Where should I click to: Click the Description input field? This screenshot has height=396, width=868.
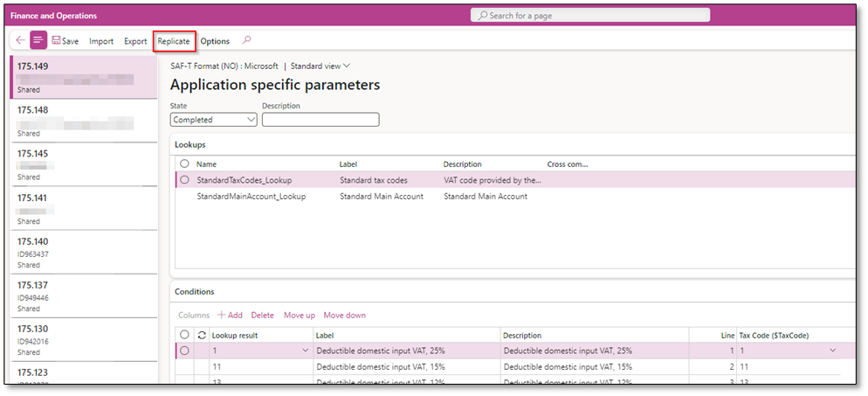coord(320,120)
